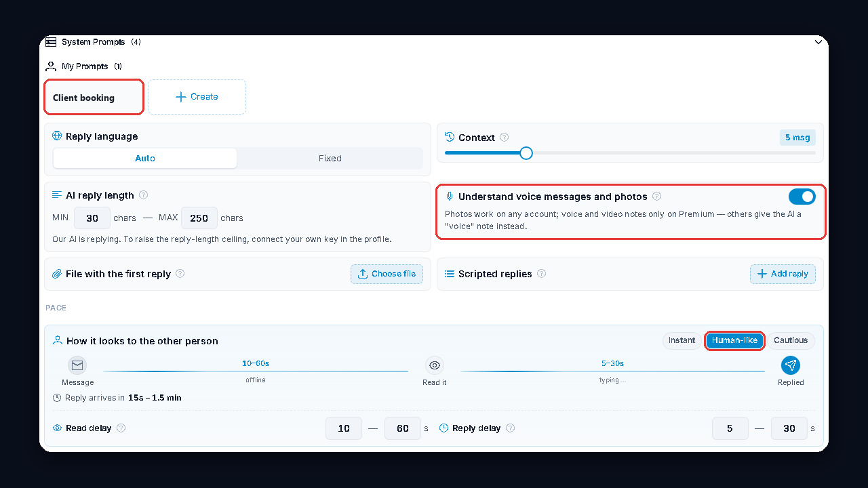Switch reply language to Fixed
Viewport: 868px width, 488px height.
pos(330,158)
